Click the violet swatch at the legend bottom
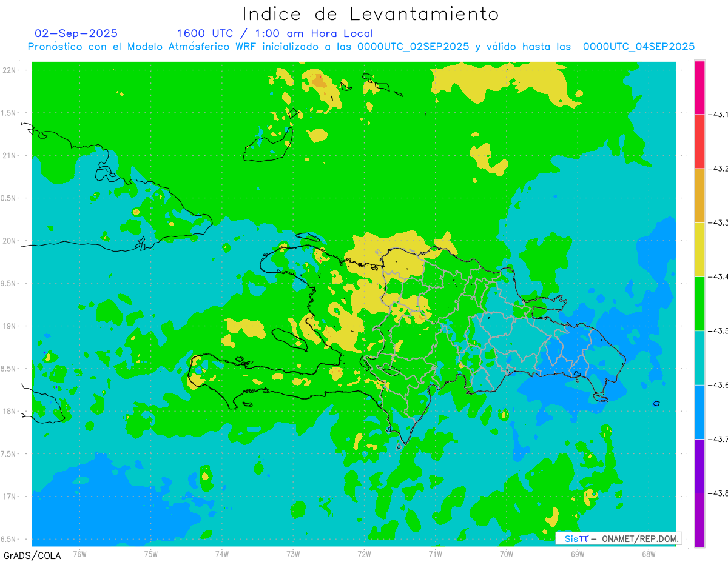This screenshot has height=562, width=728. pyautogui.click(x=699, y=520)
